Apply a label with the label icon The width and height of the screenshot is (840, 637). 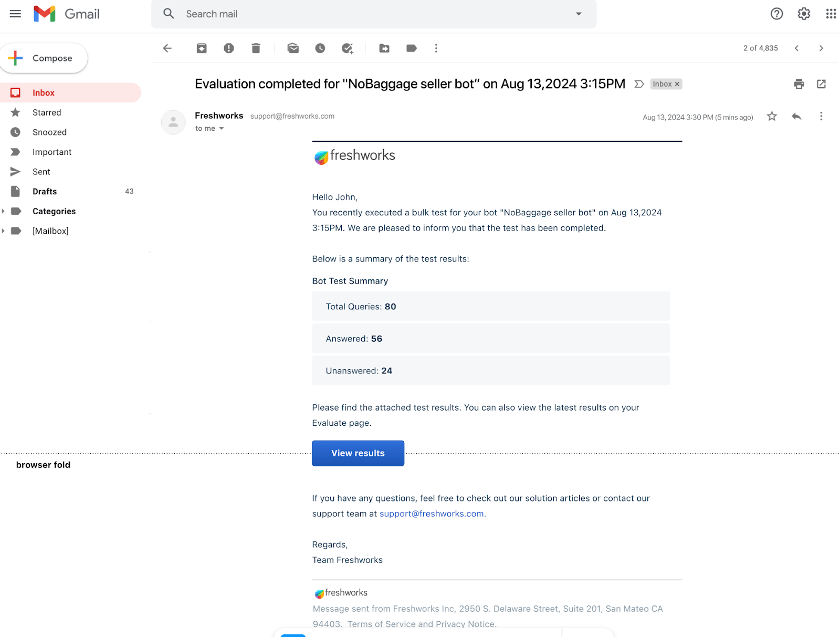pos(412,48)
